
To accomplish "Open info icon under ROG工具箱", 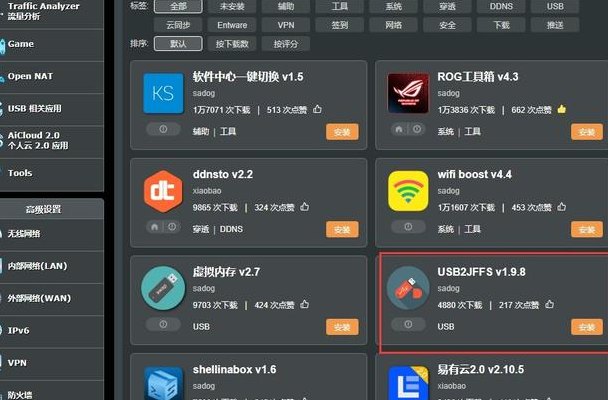I will [417, 129].
